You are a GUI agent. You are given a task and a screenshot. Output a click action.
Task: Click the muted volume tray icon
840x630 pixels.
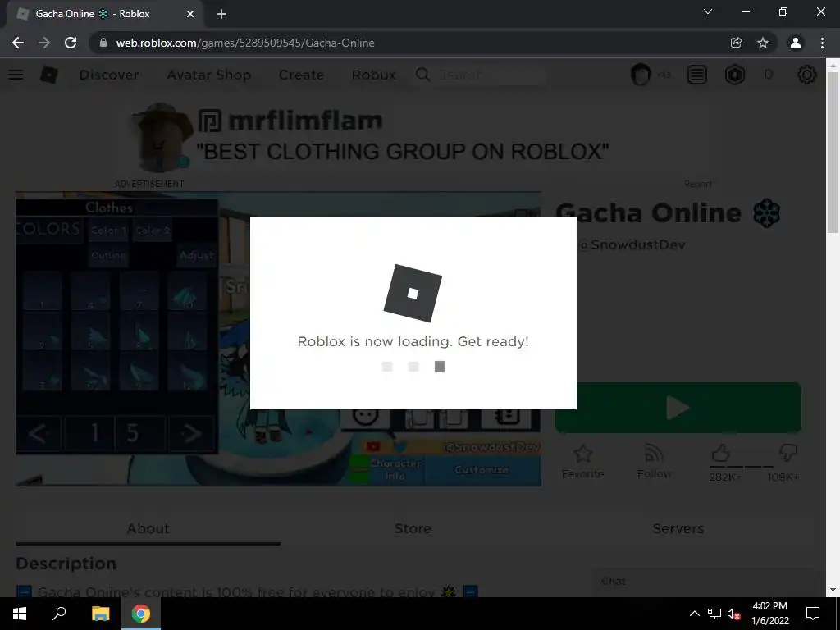[734, 614]
